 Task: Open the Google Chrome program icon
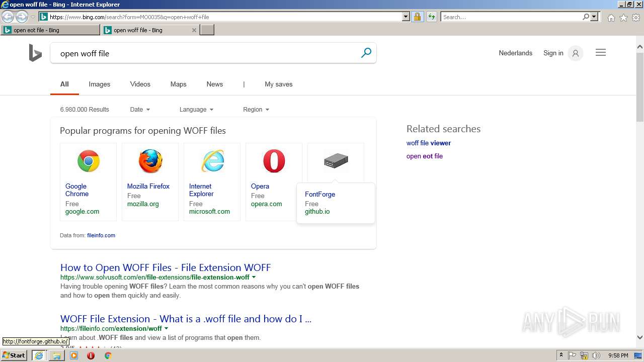(x=89, y=161)
